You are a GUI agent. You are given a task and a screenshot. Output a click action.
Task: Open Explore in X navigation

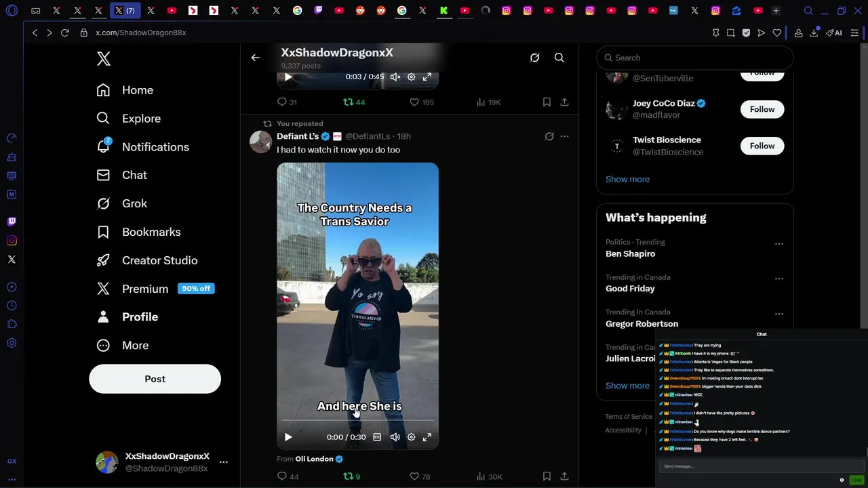point(129,119)
